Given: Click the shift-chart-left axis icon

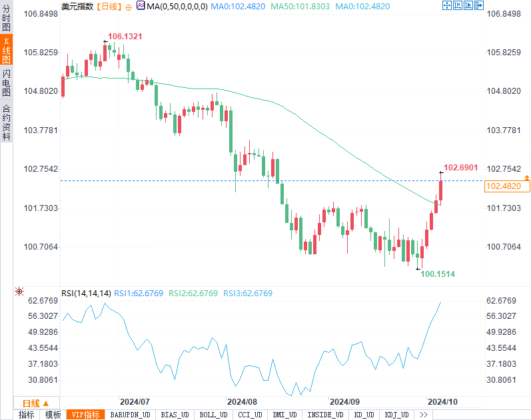Looking at the screenshot, I should point(458,5).
